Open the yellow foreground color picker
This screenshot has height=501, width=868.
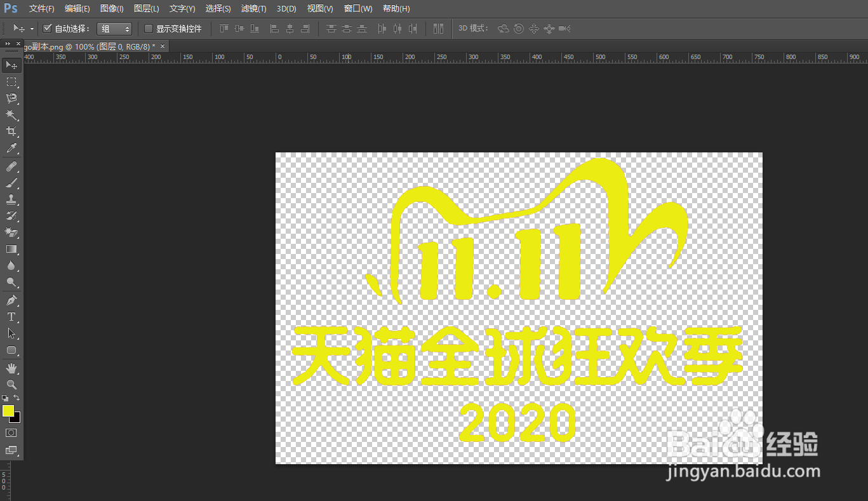pos(8,410)
